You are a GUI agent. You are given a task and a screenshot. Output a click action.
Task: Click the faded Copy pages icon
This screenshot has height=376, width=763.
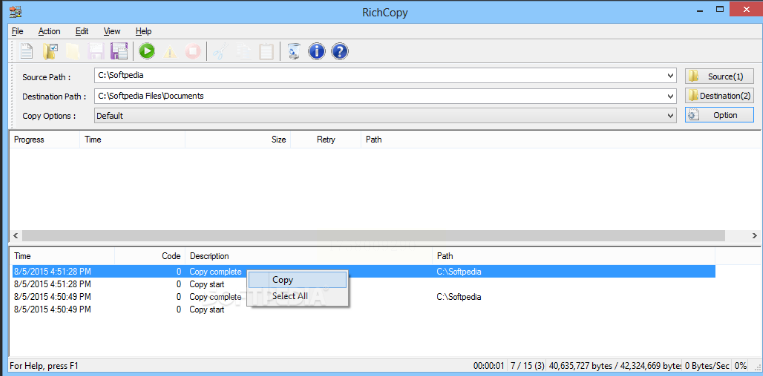tap(243, 52)
